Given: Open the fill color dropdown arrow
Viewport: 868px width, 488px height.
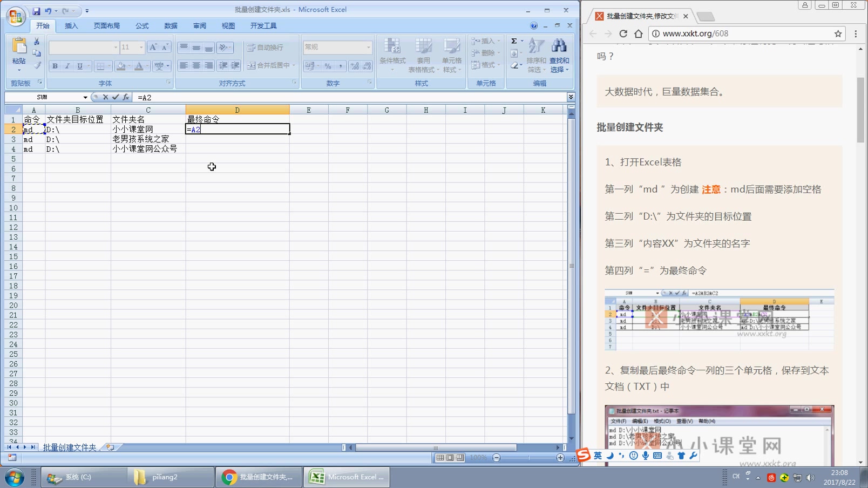Looking at the screenshot, I should pyautogui.click(x=129, y=66).
